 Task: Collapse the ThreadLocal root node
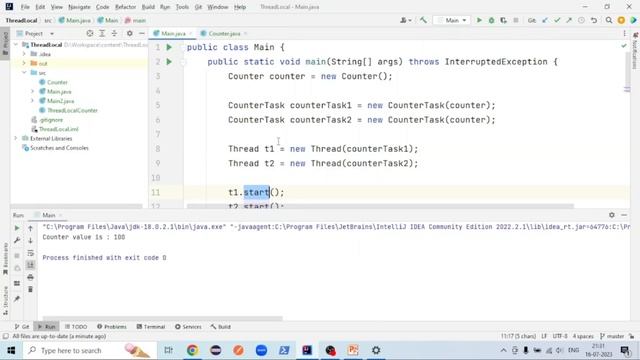point(16,44)
